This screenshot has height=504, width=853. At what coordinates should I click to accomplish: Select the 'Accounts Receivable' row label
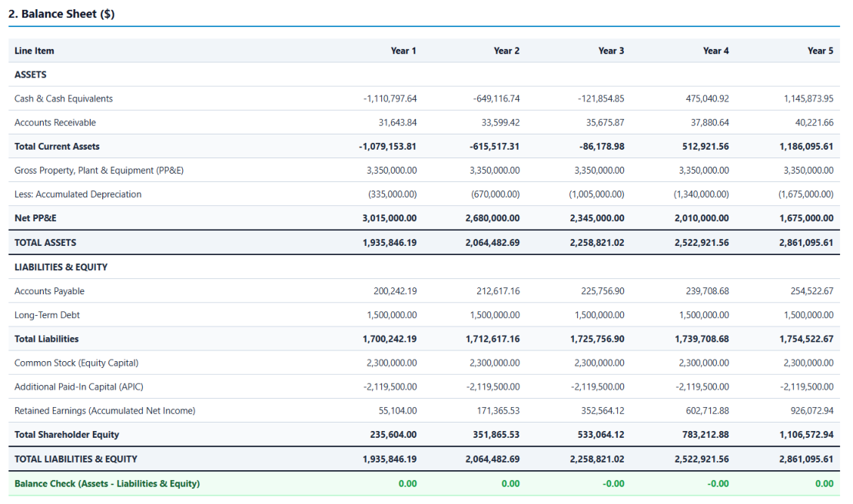55,122
